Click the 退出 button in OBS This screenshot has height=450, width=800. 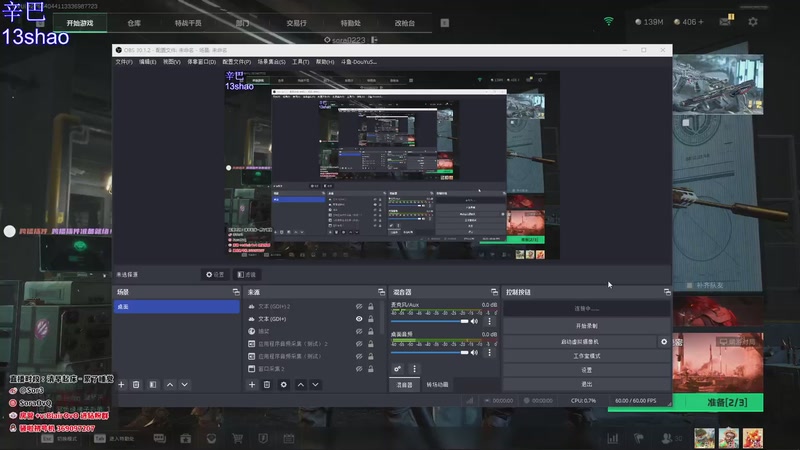click(x=587, y=384)
